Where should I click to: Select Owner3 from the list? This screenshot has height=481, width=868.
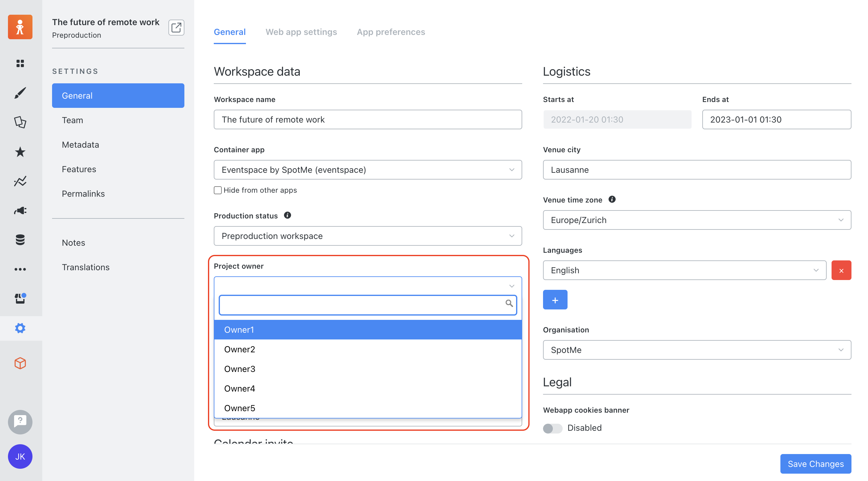coord(368,369)
